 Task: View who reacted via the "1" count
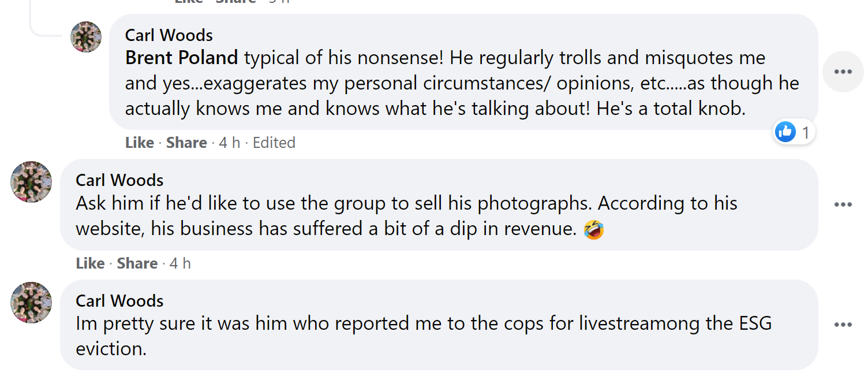(806, 133)
